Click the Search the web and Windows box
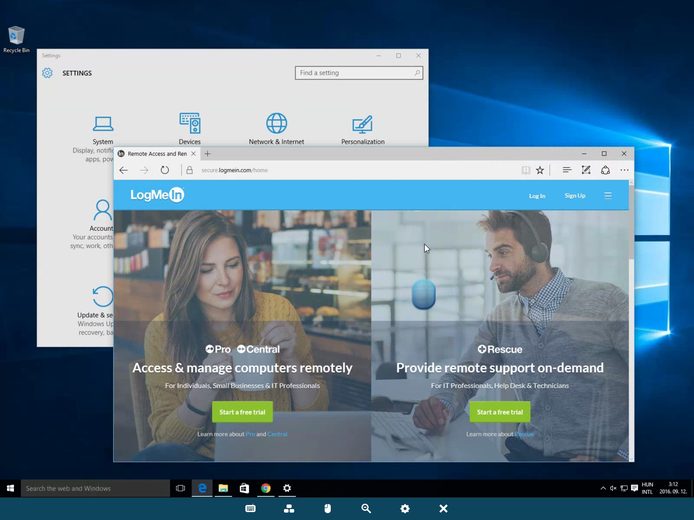The width and height of the screenshot is (694, 520). click(x=95, y=488)
